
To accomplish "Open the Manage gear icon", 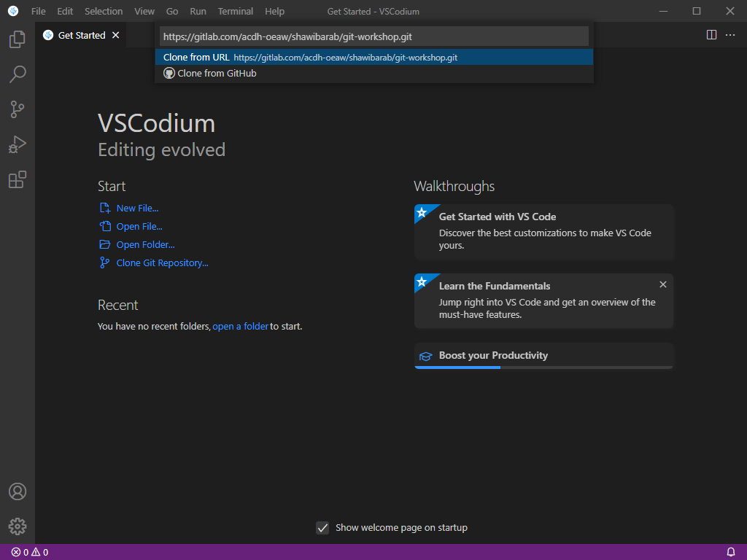I will click(18, 526).
